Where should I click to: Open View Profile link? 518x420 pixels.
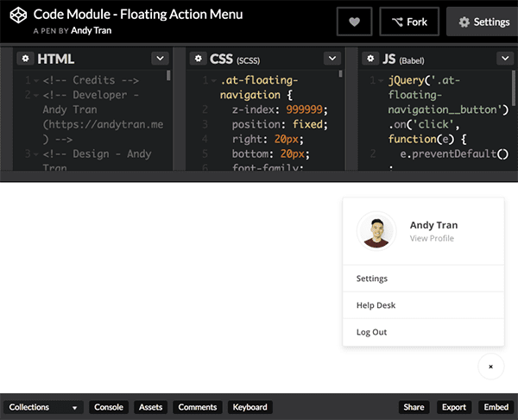point(432,238)
